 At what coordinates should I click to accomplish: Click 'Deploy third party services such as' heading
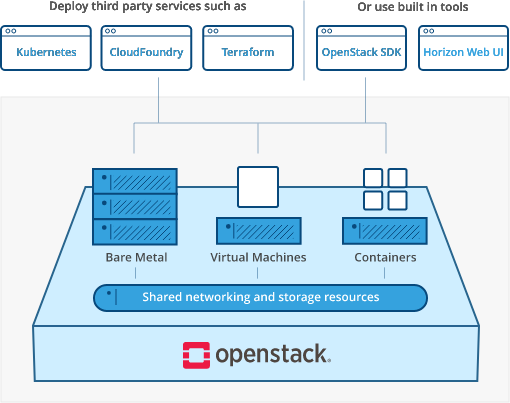(x=148, y=6)
